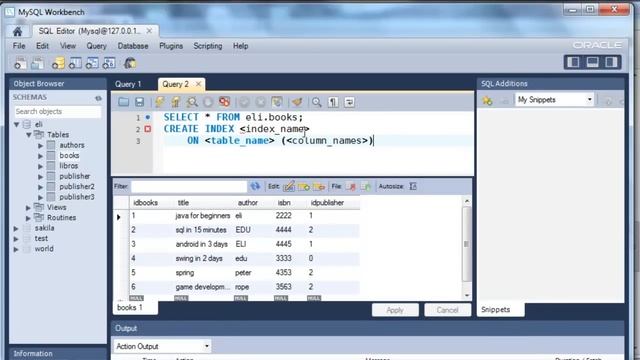
Task: Click the result grid vertical scrollbar
Action: click(467, 247)
